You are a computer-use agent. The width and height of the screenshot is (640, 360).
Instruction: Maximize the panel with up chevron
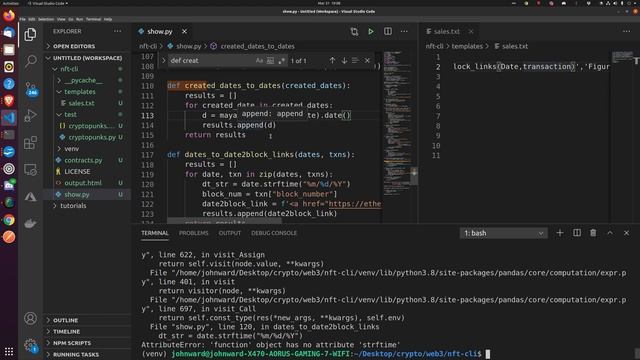click(x=610, y=233)
